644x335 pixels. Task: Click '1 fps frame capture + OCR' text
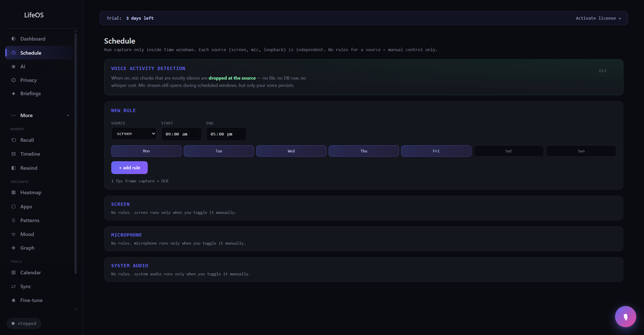pos(140,181)
